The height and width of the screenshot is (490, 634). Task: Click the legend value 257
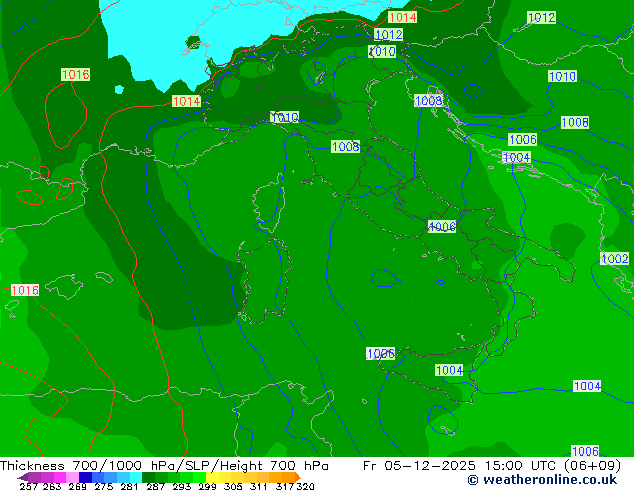pyautogui.click(x=28, y=486)
